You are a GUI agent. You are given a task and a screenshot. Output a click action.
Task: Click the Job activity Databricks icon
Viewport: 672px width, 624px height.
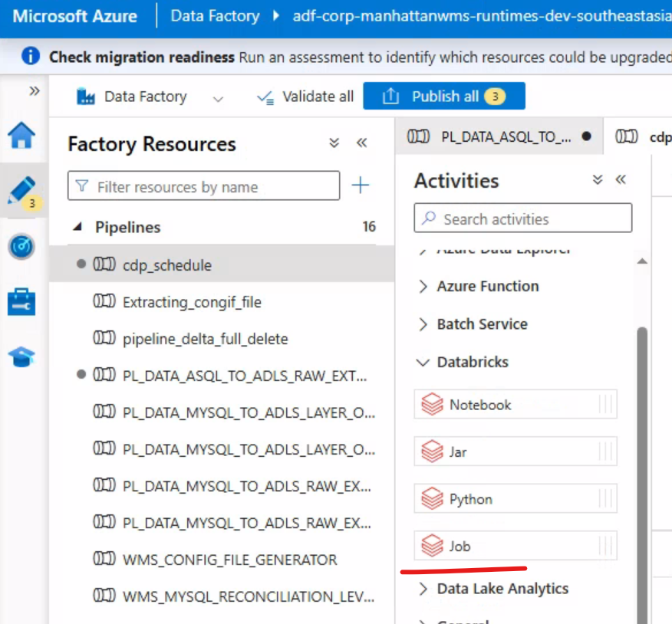pos(432,546)
